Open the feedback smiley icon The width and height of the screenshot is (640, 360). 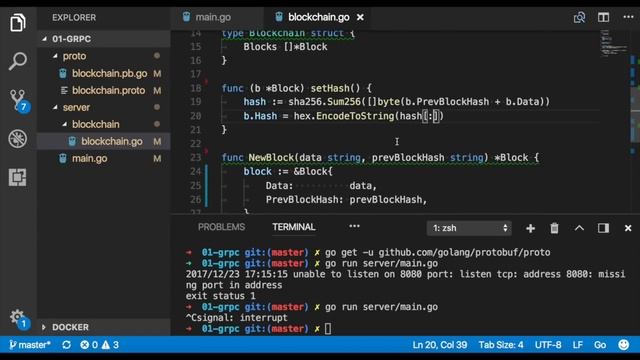[623, 345]
